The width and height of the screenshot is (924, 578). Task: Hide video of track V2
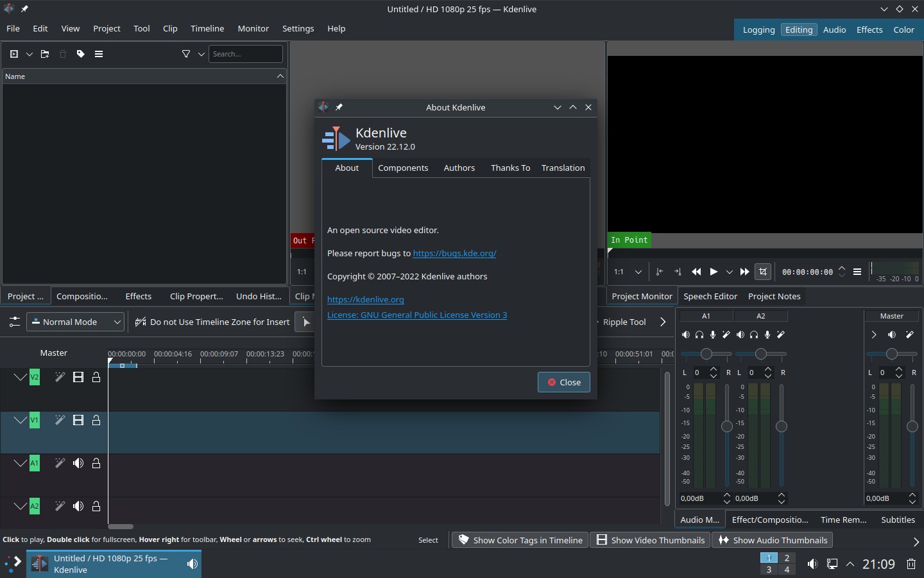tap(78, 377)
